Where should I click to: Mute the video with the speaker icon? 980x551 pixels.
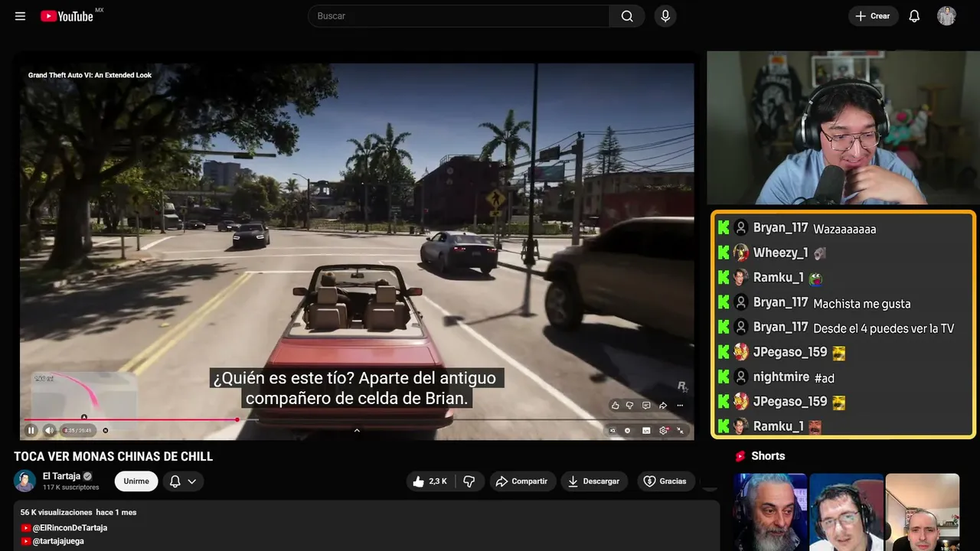coord(49,430)
